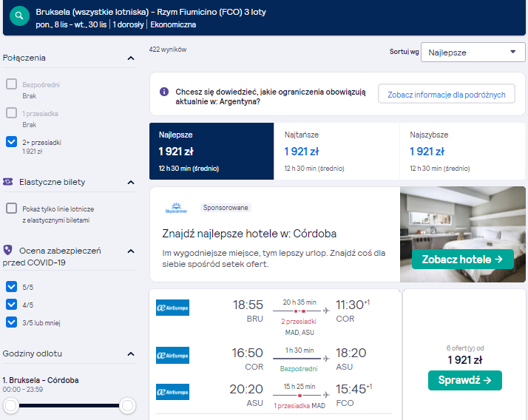Click the Sprawdź button for the 1 921 zł offer
Image resolution: width=528 pixels, height=420 pixels.
(x=464, y=380)
